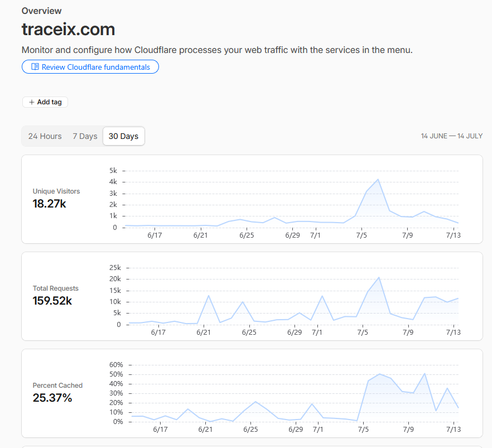Click the 14 JUNE — 14 JULY date range

click(x=451, y=136)
